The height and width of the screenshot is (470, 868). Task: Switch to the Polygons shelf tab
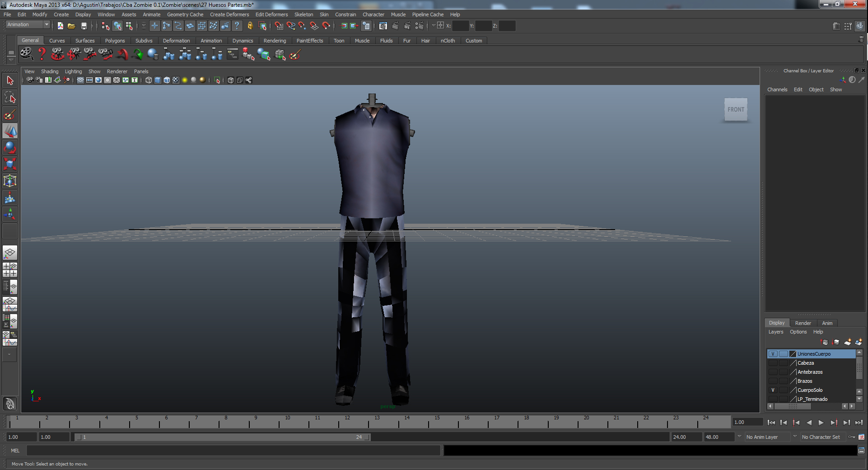pyautogui.click(x=115, y=41)
